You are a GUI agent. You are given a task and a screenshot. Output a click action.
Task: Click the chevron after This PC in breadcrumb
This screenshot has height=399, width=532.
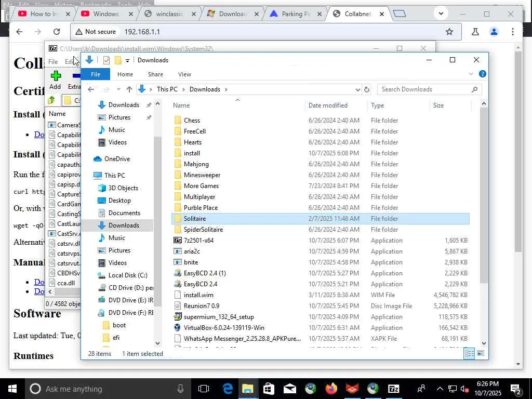[183, 89]
